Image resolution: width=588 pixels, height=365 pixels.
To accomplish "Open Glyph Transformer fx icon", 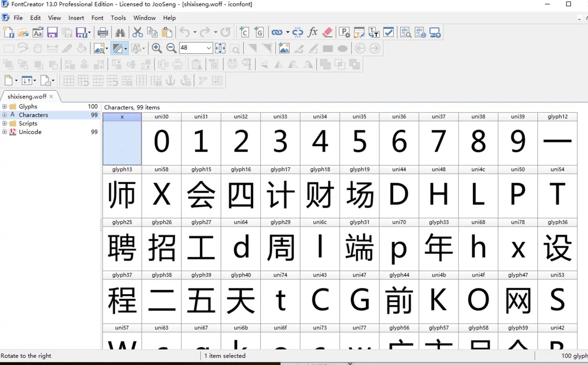I will (x=312, y=33).
